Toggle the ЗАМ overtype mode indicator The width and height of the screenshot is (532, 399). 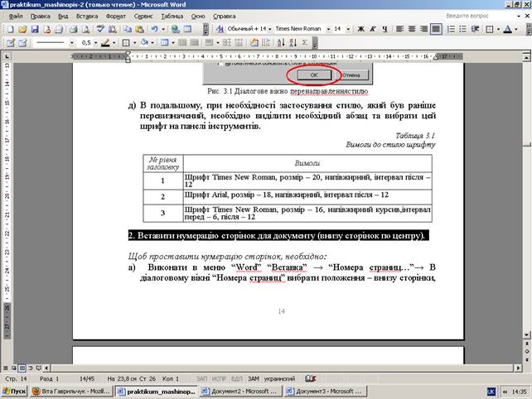[253, 378]
